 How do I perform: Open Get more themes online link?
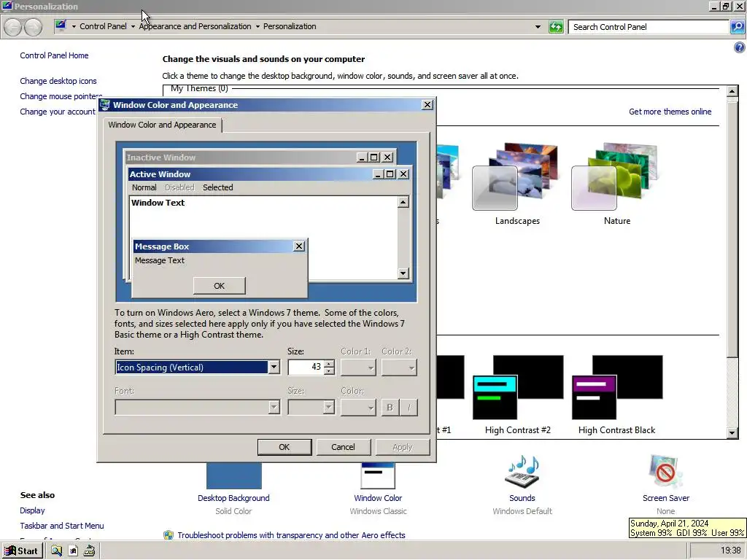click(670, 112)
